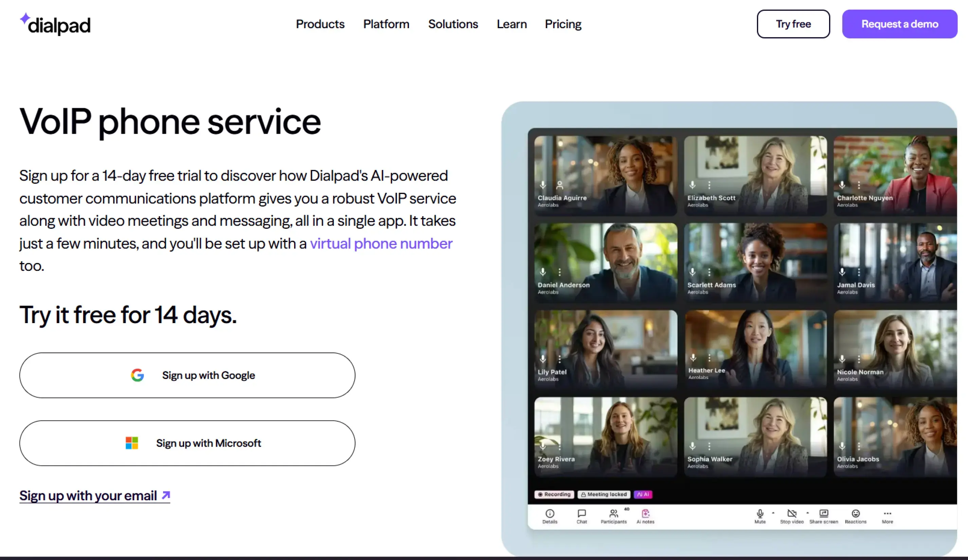The image size is (968, 560).
Task: Click the purple AI badge
Action: pos(643,494)
